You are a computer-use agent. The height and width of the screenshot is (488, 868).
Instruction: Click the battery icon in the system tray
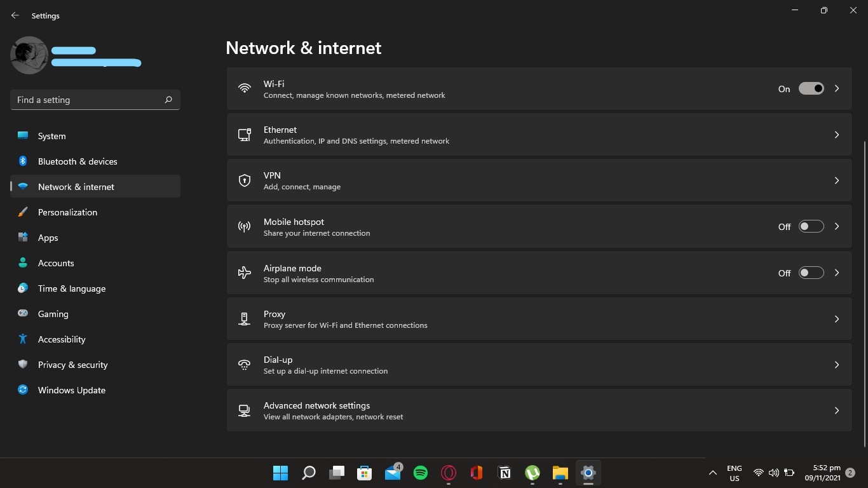pos(789,473)
